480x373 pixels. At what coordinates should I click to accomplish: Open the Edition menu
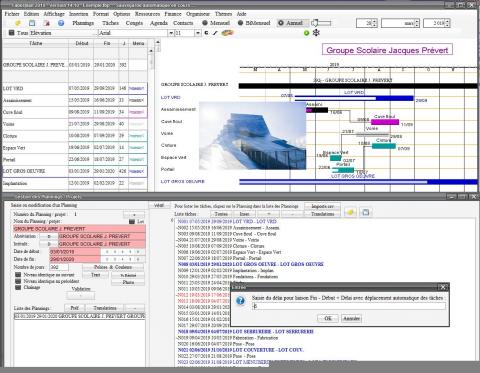[x=31, y=14]
